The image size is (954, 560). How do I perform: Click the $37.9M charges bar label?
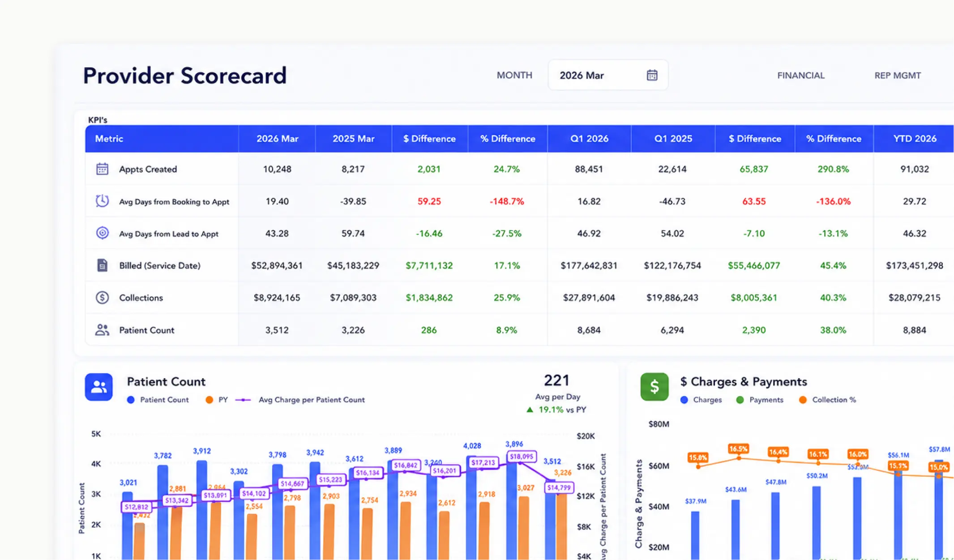point(696,501)
